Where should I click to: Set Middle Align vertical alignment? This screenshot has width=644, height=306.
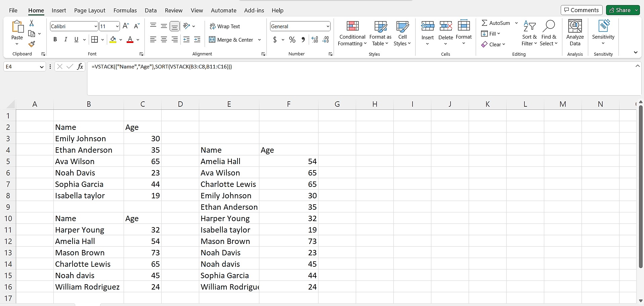coord(164,26)
